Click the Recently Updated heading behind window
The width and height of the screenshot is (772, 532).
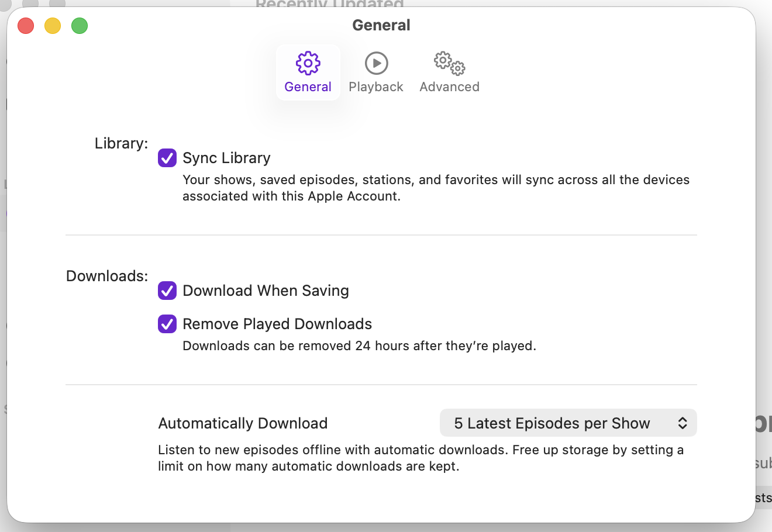pyautogui.click(x=329, y=4)
